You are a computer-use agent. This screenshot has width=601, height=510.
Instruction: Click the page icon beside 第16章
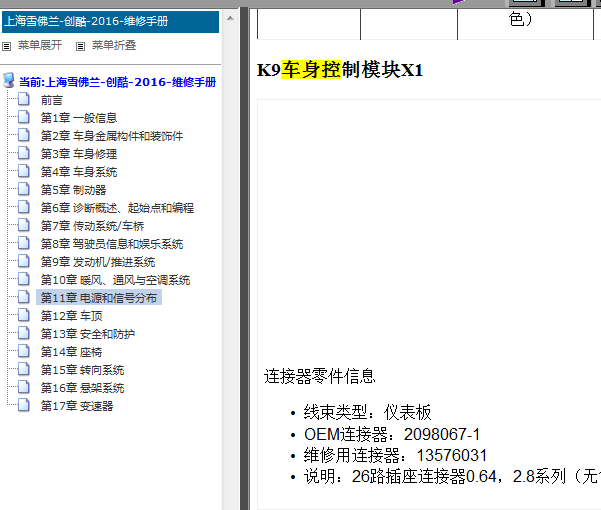24,387
